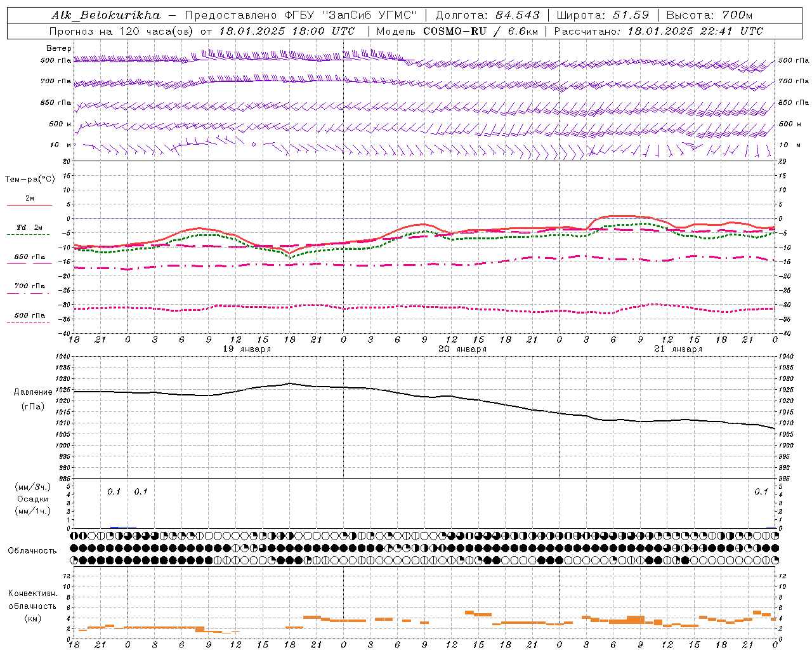Click the 2м temperature legend label
This screenshot has height=650, width=812.
(x=30, y=199)
